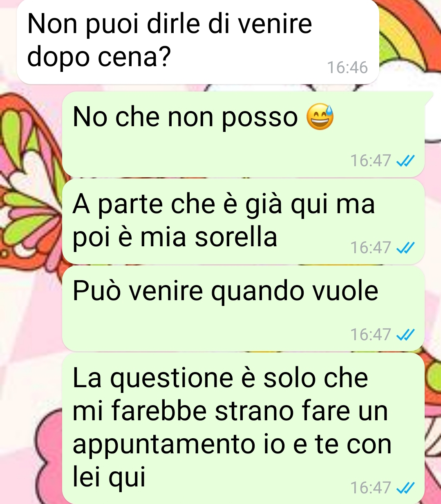441x504 pixels.
Task: Tap double checkmarks on 'Può venire quando vuole'
Action: [406, 335]
